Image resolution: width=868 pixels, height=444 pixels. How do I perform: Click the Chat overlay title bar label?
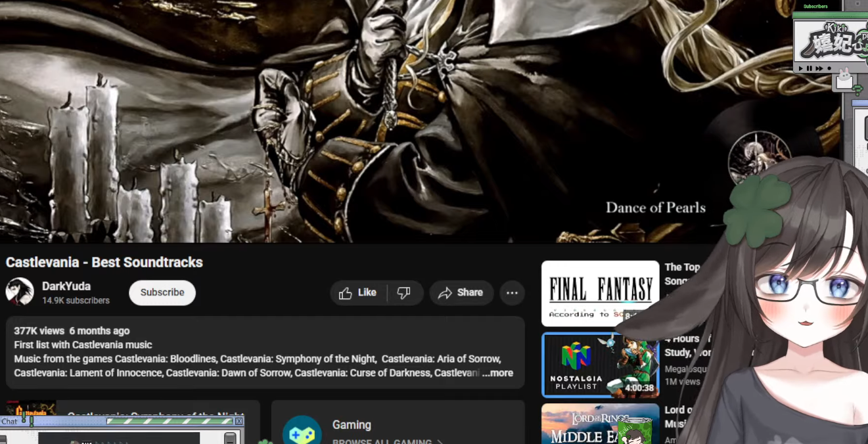click(x=9, y=422)
